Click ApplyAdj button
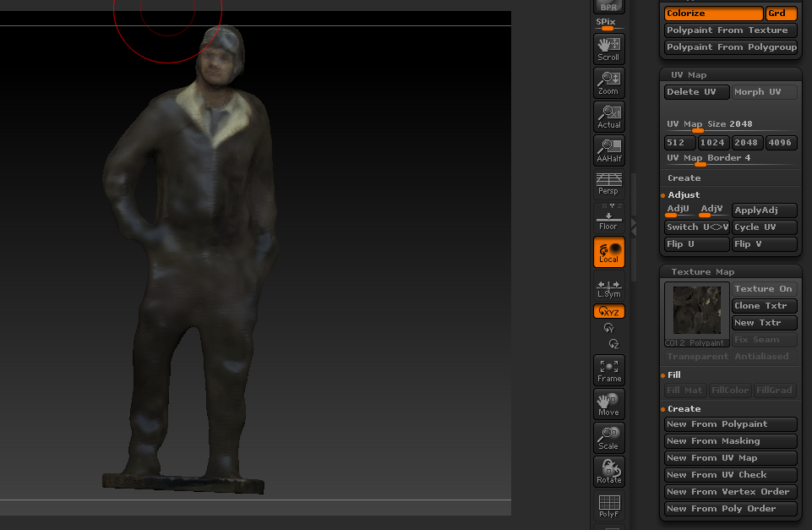812x530 pixels. [764, 210]
